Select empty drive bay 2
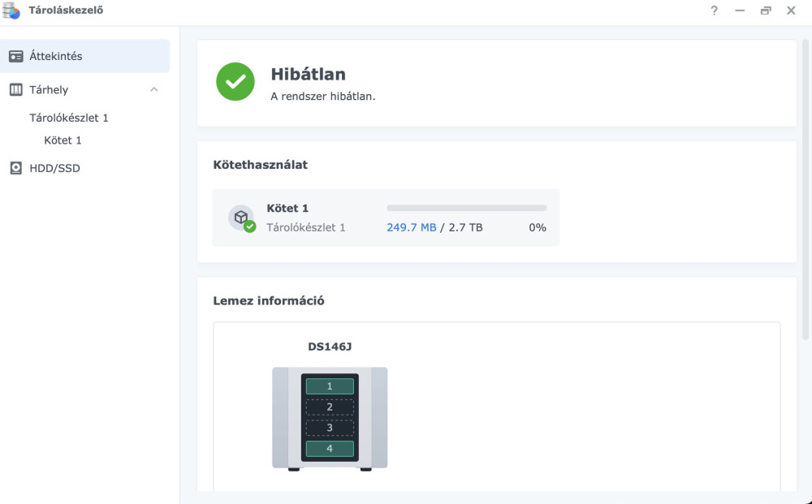812x504 pixels. click(330, 407)
